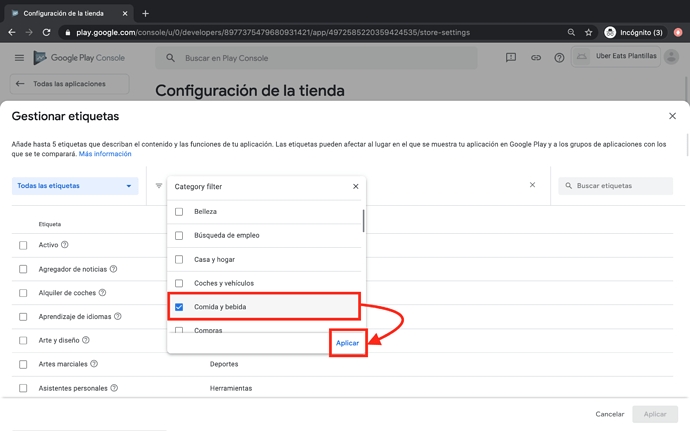The image size is (690, 431).
Task: Click help icon next to Activo
Action: pos(65,245)
